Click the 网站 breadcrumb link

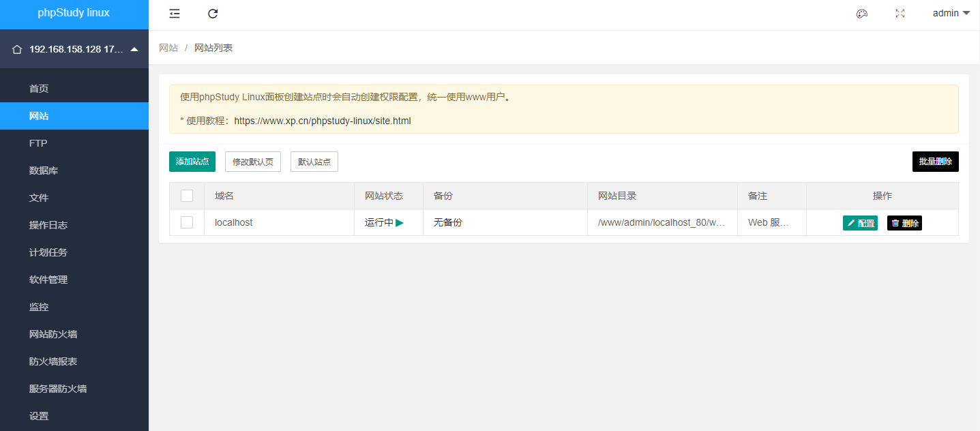[168, 48]
